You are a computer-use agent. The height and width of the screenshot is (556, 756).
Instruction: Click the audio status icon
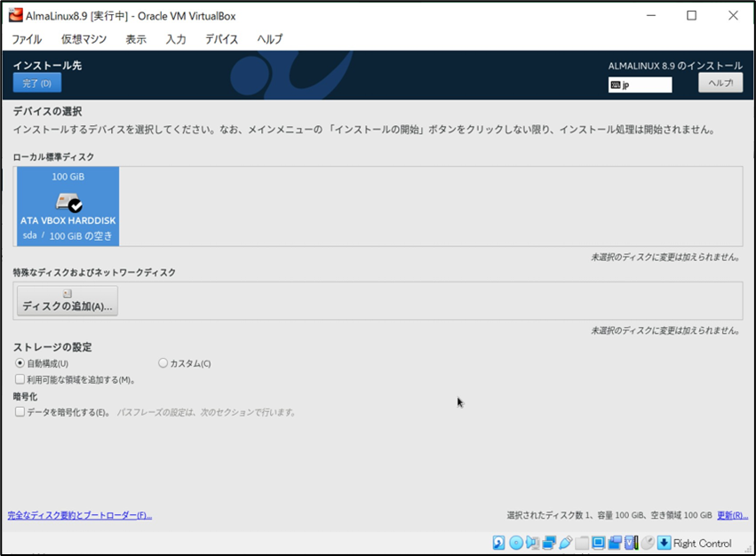[x=532, y=543]
